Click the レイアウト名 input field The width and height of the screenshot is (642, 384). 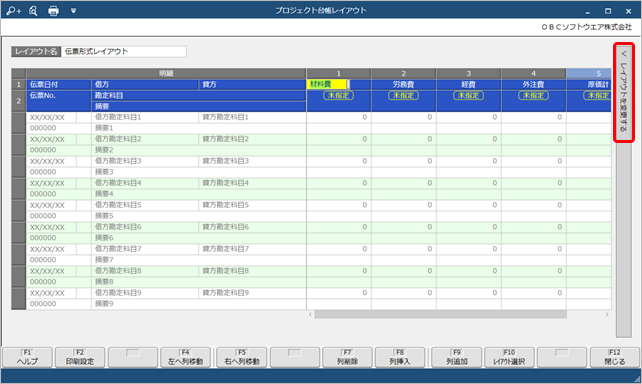124,52
